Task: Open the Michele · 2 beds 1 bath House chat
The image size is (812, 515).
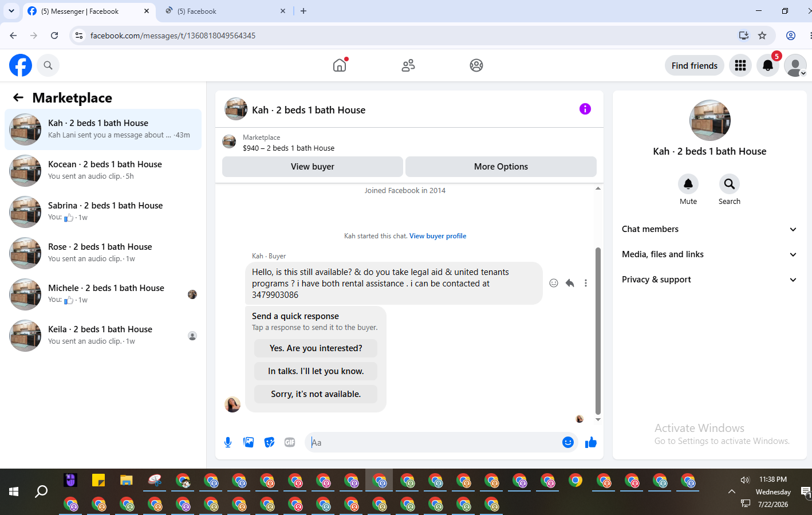Action: click(103, 294)
